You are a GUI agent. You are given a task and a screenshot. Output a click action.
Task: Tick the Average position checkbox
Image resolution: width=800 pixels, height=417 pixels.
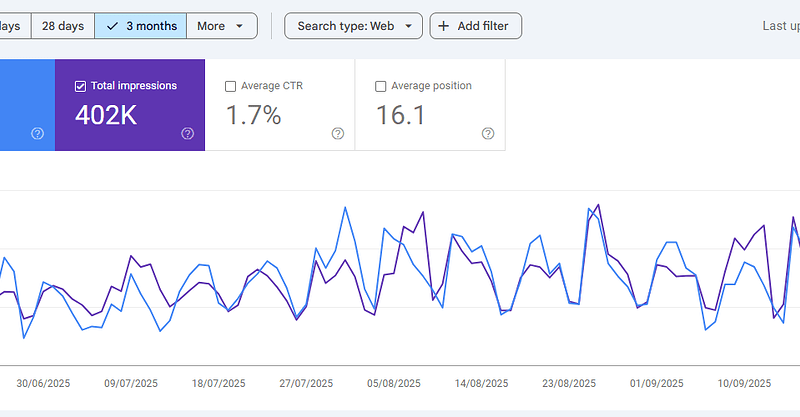coord(381,86)
